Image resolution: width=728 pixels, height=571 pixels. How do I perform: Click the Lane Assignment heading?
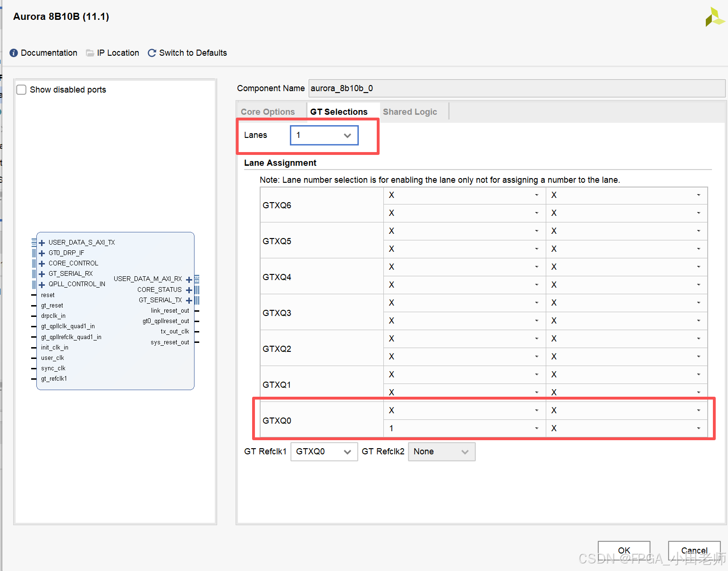(x=280, y=163)
